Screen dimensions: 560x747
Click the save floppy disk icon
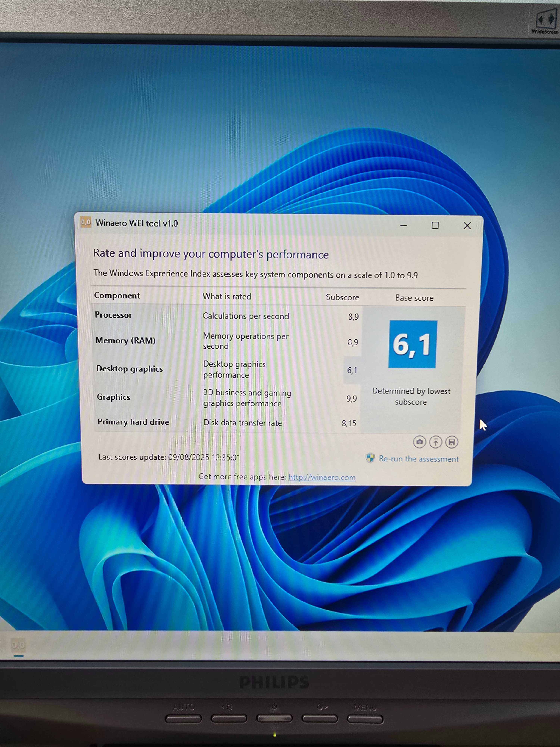[452, 442]
